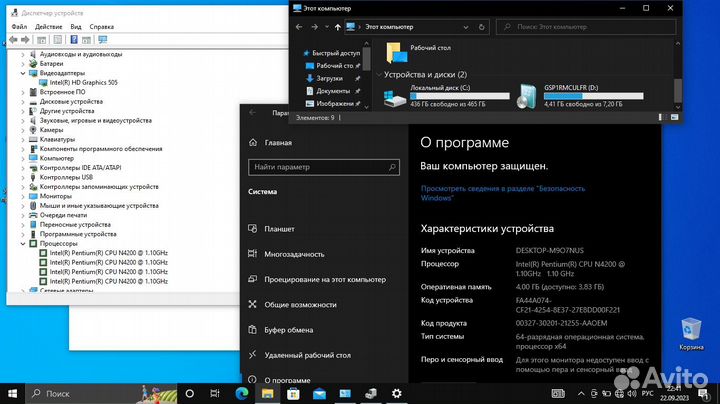Collapse the Процессоры node in Device Manager

[x=23, y=243]
